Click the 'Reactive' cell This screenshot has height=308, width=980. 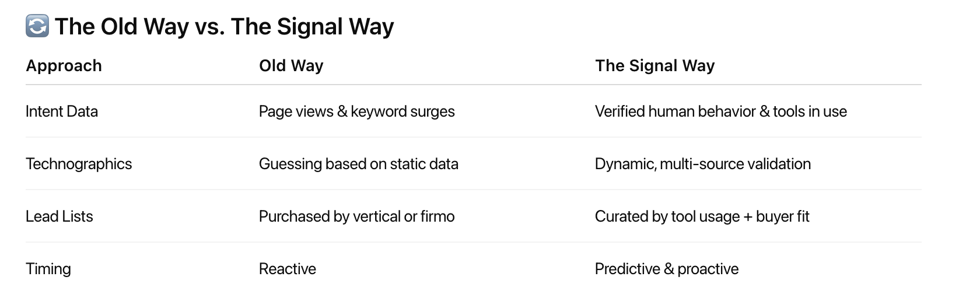point(288,269)
